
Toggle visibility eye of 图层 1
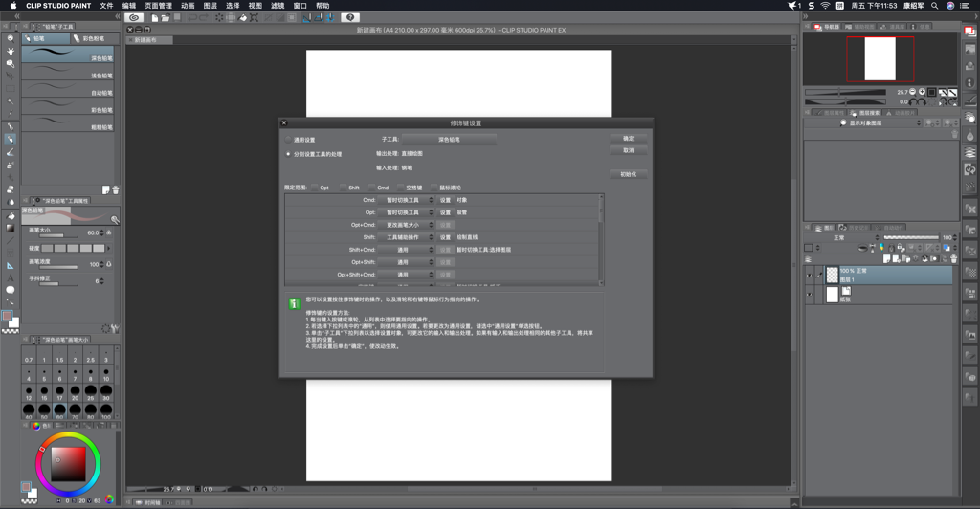tap(810, 275)
